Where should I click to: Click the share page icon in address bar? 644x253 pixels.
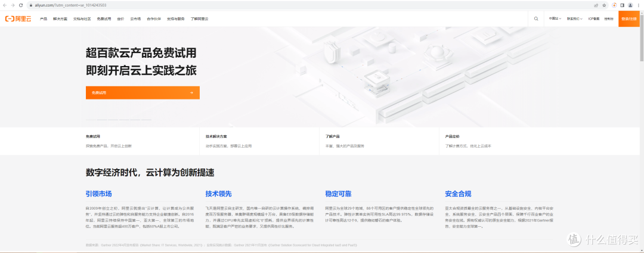596,5
